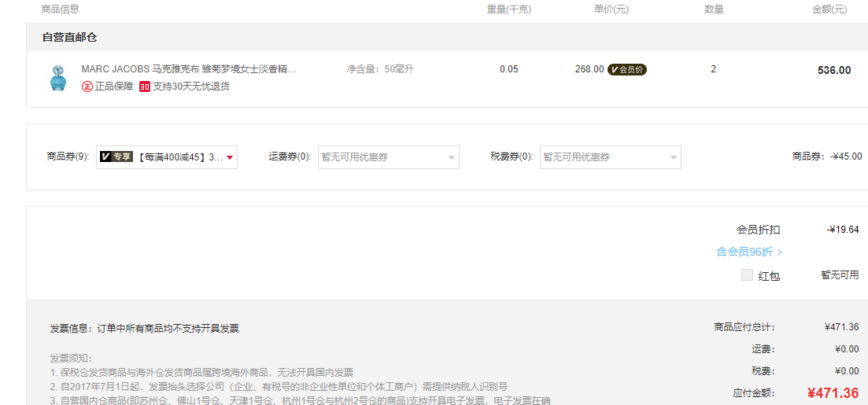Click the red ¥471.36 payable amount
The width and height of the screenshot is (868, 405).
[x=833, y=393]
